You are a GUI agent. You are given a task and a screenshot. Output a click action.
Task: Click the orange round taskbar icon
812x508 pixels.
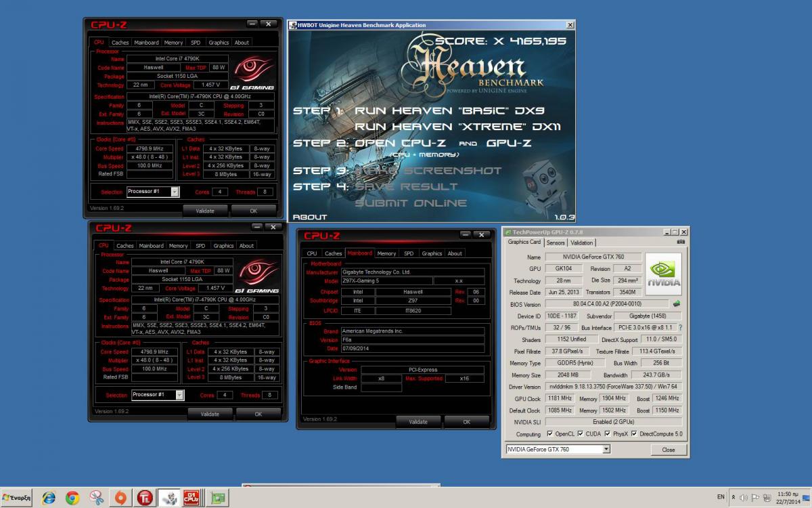[x=120, y=498]
